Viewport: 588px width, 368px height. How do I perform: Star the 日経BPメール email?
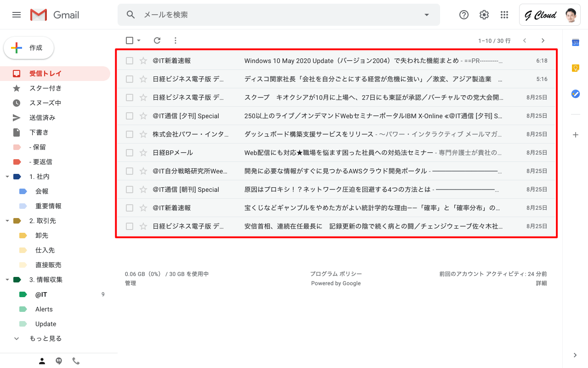point(143,153)
